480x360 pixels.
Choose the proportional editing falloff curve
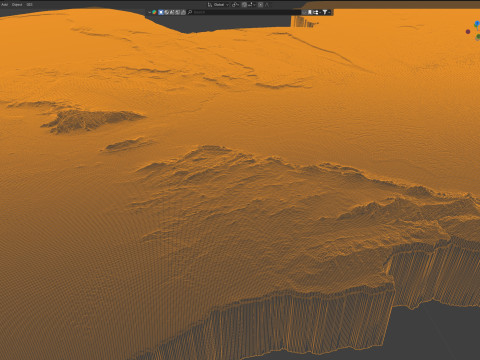267,5
